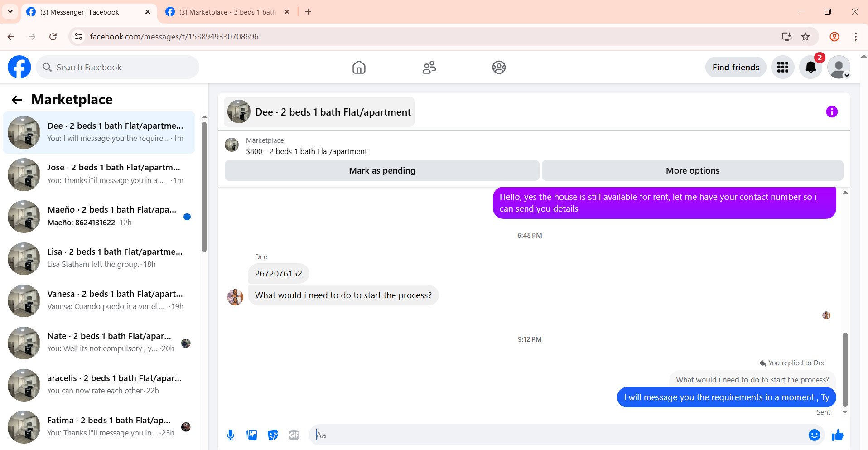The width and height of the screenshot is (868, 450).
Task: Click Mark as pending
Action: coord(382,170)
